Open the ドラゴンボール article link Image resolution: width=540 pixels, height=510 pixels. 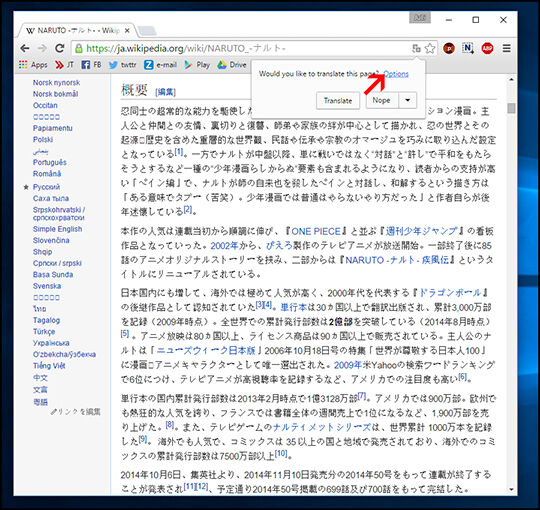click(x=450, y=293)
